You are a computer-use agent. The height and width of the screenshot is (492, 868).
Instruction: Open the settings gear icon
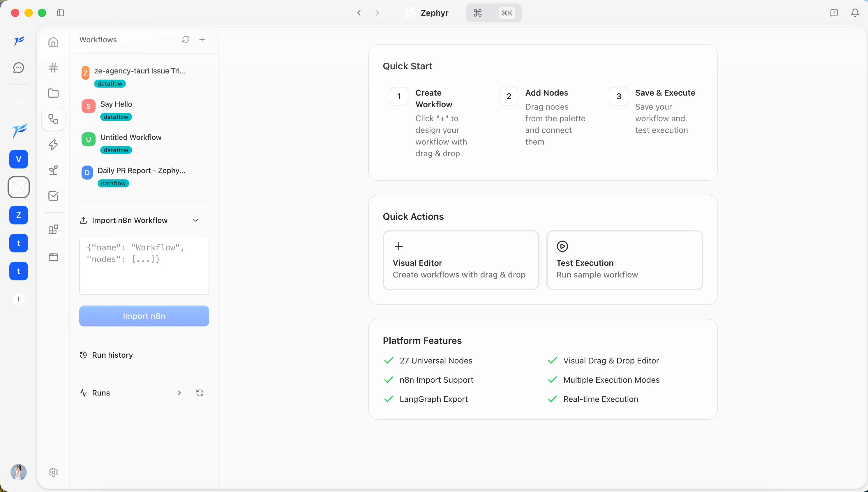tap(53, 472)
